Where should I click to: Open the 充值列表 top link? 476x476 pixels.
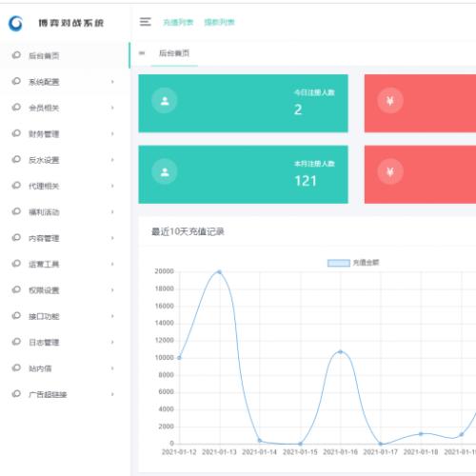click(x=178, y=22)
